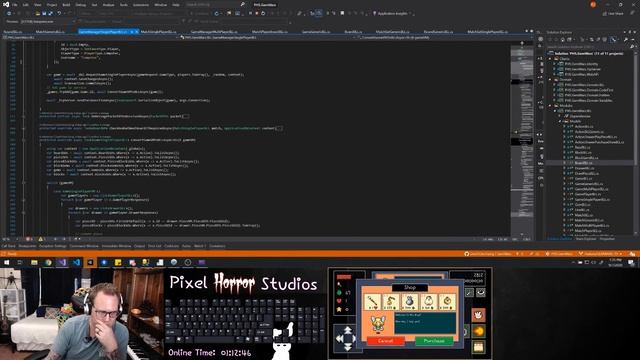Click the Open File toolbar icon
This screenshot has height=360, width=640.
click(37, 13)
